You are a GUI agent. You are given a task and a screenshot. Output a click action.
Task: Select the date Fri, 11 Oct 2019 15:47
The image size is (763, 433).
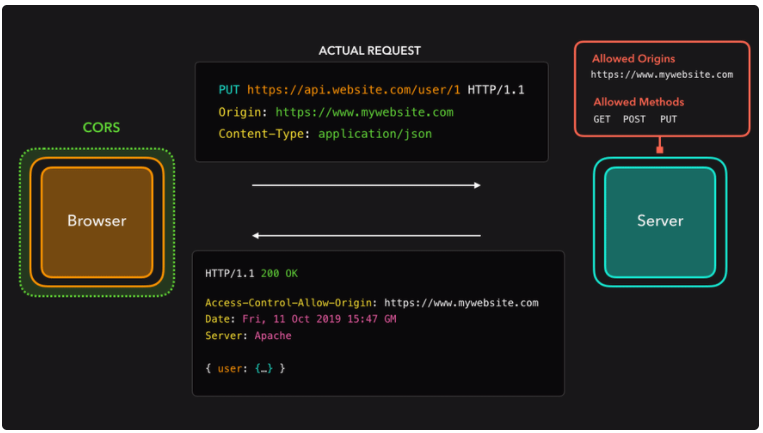pyautogui.click(x=310, y=319)
